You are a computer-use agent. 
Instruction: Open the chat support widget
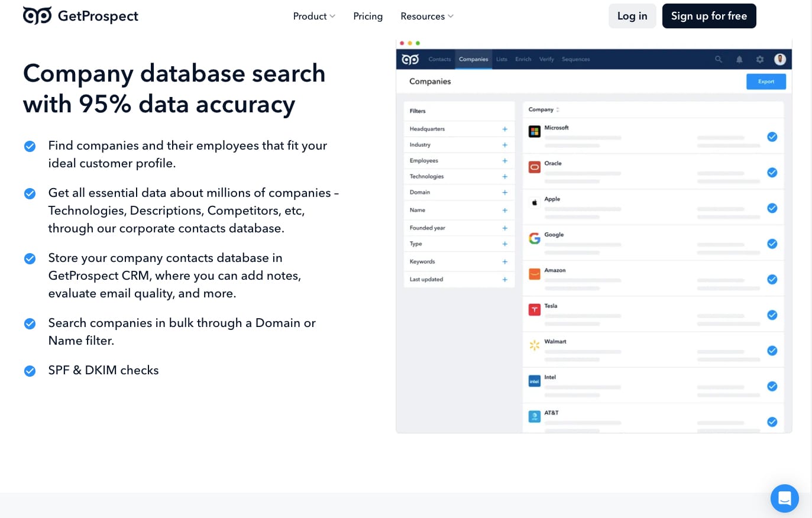784,498
